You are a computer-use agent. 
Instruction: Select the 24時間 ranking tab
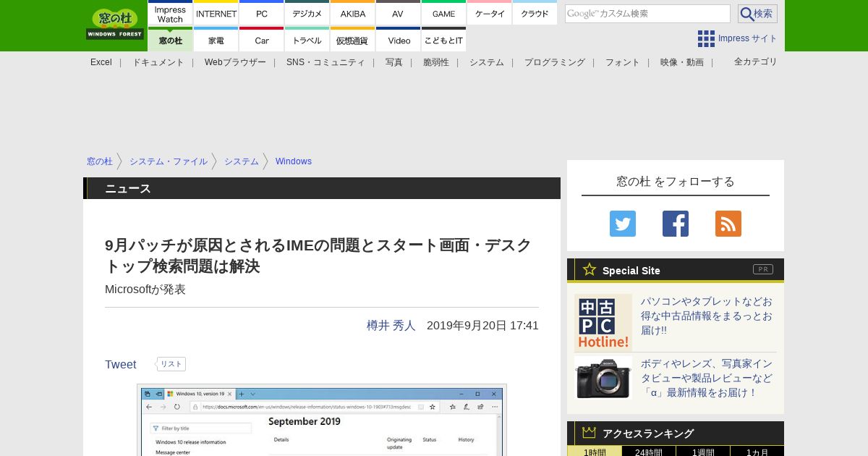tap(649, 451)
